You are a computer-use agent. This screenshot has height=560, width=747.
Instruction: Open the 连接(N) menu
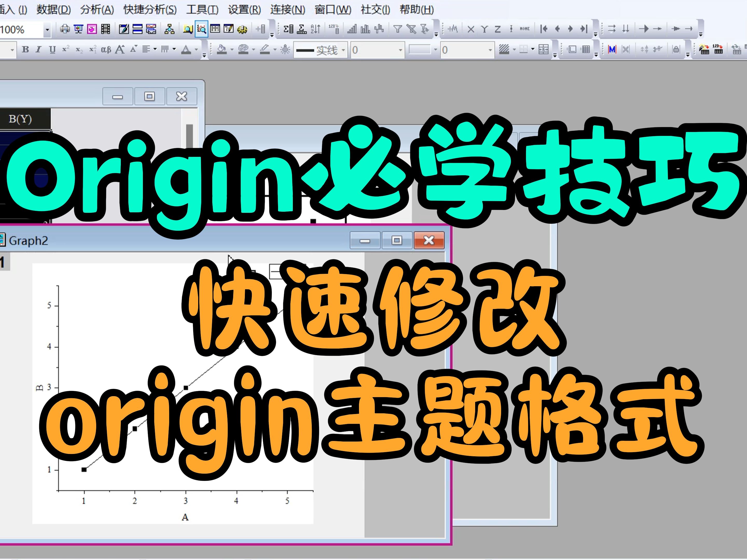point(287,9)
